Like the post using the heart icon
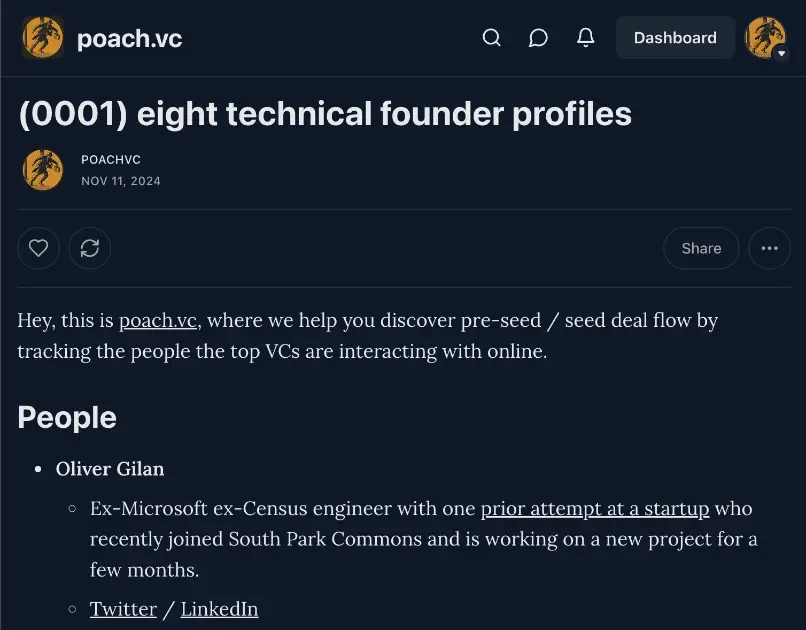Screen dimensions: 806x630 tap(38, 248)
